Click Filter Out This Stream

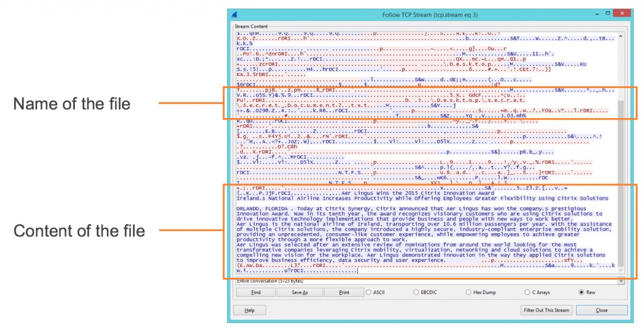pos(547,310)
